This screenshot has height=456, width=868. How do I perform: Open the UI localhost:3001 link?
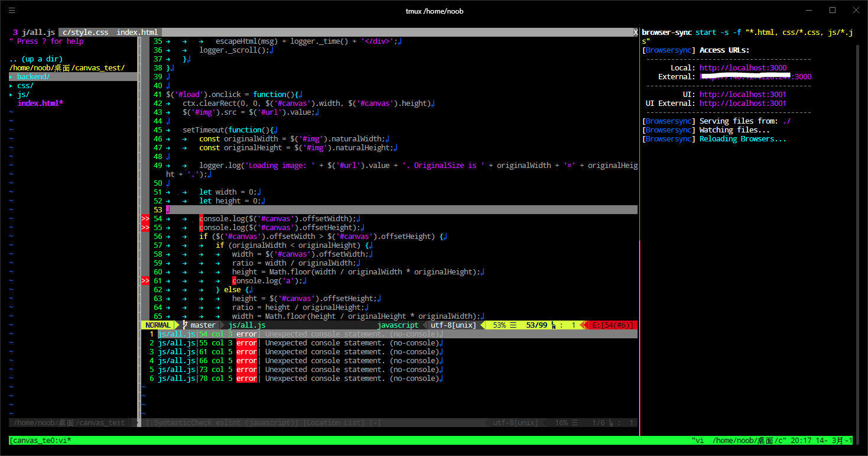(x=743, y=95)
